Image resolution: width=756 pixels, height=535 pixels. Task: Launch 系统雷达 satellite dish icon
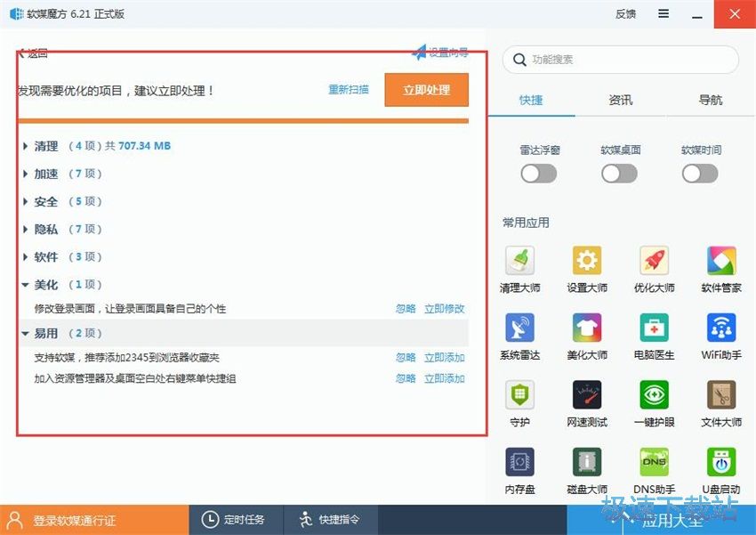coord(519,328)
